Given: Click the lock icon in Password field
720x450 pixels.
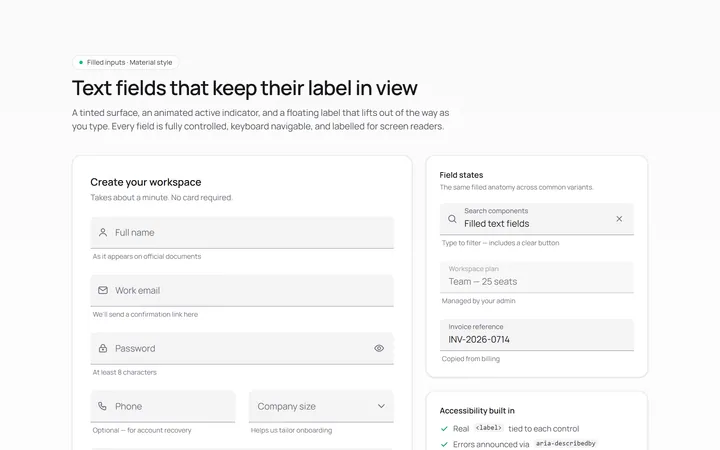Looking at the screenshot, I should click(103, 348).
